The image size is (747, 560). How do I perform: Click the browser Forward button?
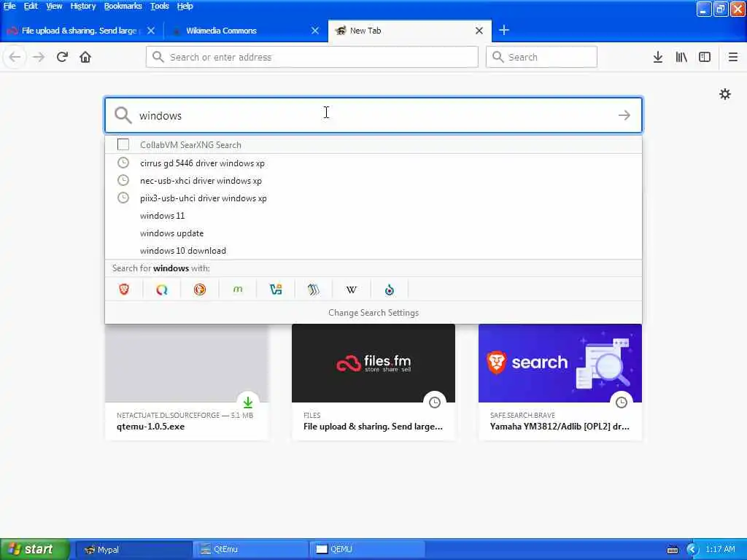tap(39, 57)
